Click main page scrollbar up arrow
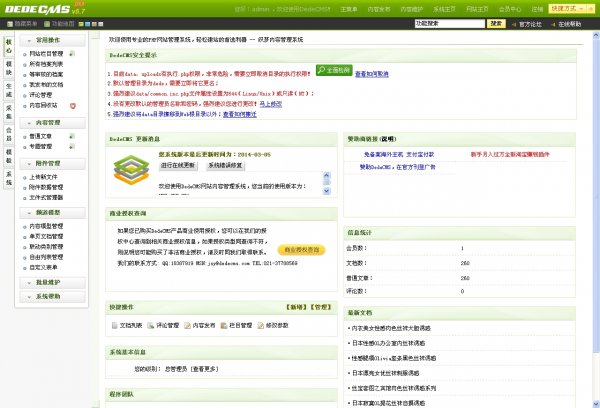Viewport: 600px width, 408px height. pos(596,35)
